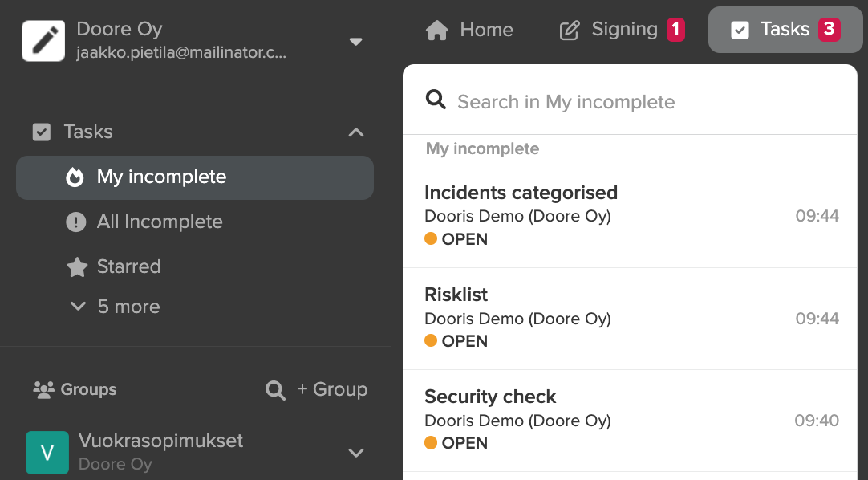Click the green V avatar of Vuokrasopimukset
This screenshot has width=868, height=480.
pos(47,453)
